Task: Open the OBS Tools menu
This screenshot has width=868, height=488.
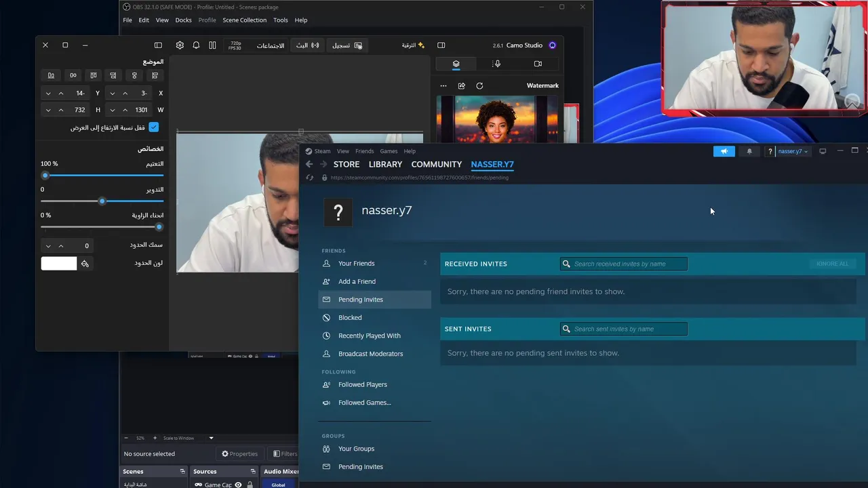Action: (x=281, y=20)
